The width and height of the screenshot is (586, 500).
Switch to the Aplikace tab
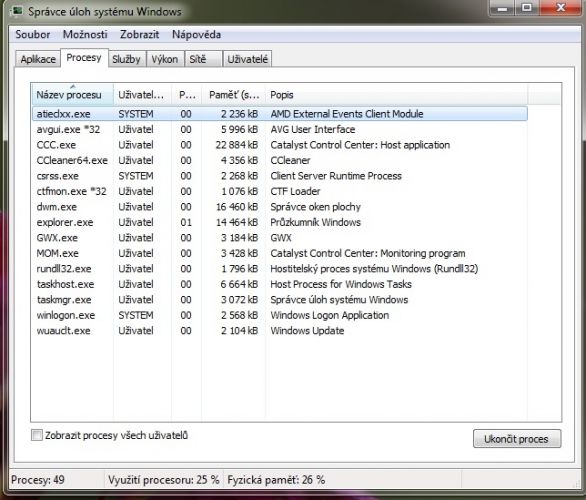point(38,59)
